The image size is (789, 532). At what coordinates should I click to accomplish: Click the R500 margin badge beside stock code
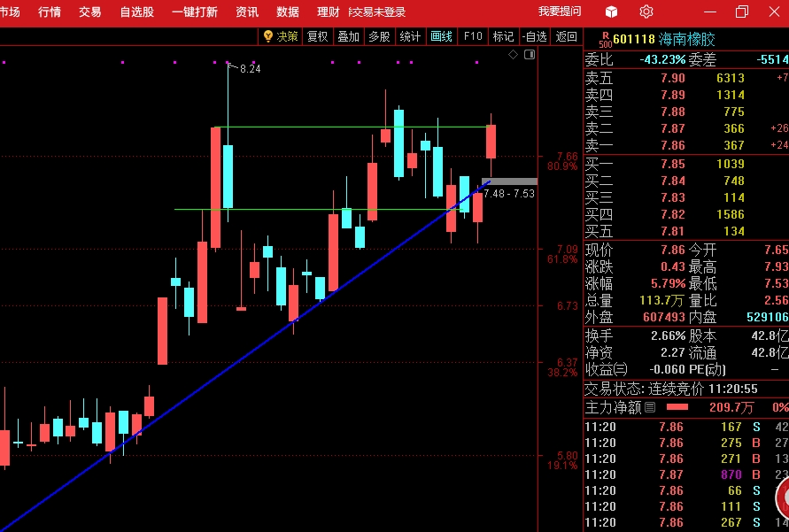(x=606, y=40)
